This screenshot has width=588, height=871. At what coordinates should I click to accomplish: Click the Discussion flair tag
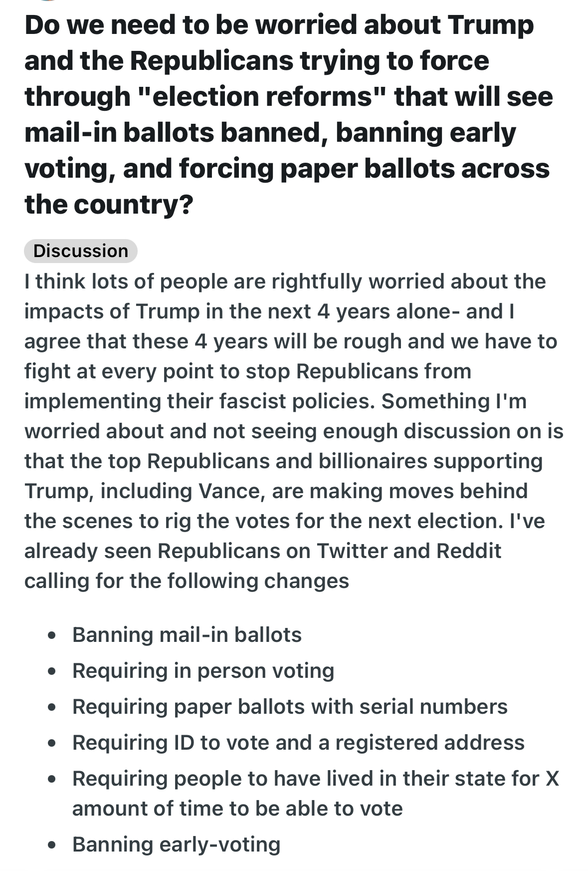pos(80,251)
